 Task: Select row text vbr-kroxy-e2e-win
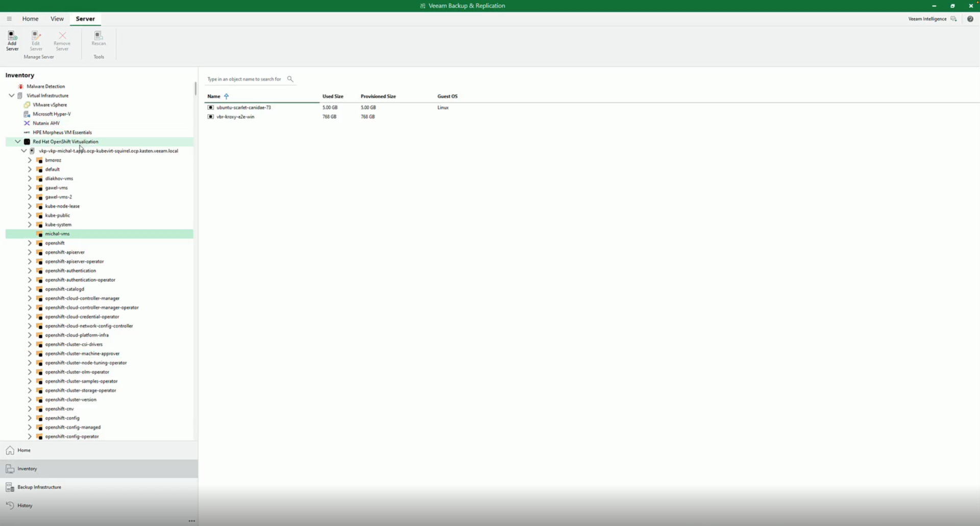pyautogui.click(x=235, y=117)
